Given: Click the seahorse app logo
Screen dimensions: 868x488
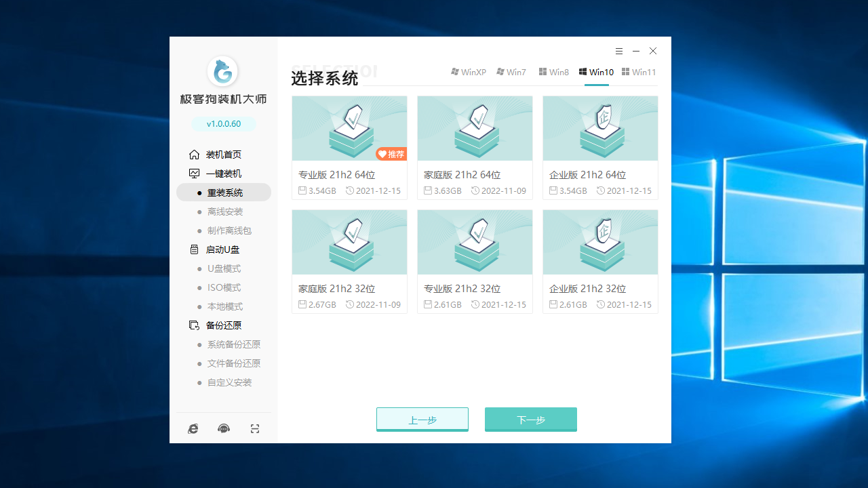Looking at the screenshot, I should tap(223, 72).
